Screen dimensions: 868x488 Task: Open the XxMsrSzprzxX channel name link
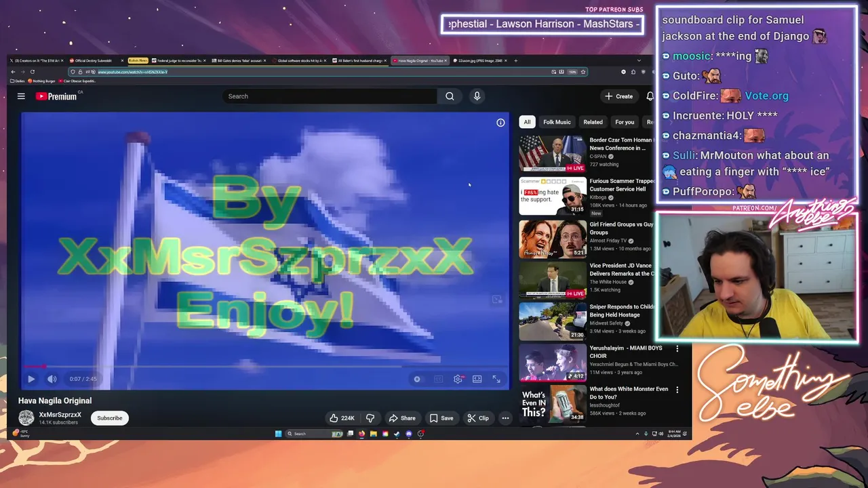(x=60, y=415)
